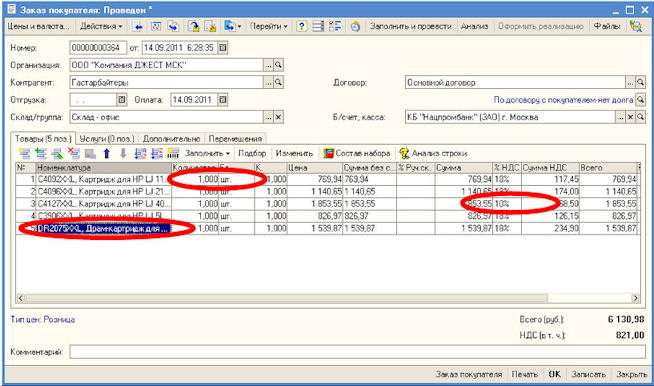
Task: Click the Закрыть button
Action: 632,374
